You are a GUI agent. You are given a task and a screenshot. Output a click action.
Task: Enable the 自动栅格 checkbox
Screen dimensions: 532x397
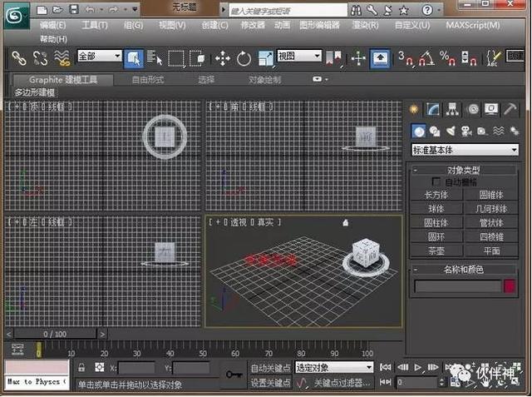click(x=436, y=181)
